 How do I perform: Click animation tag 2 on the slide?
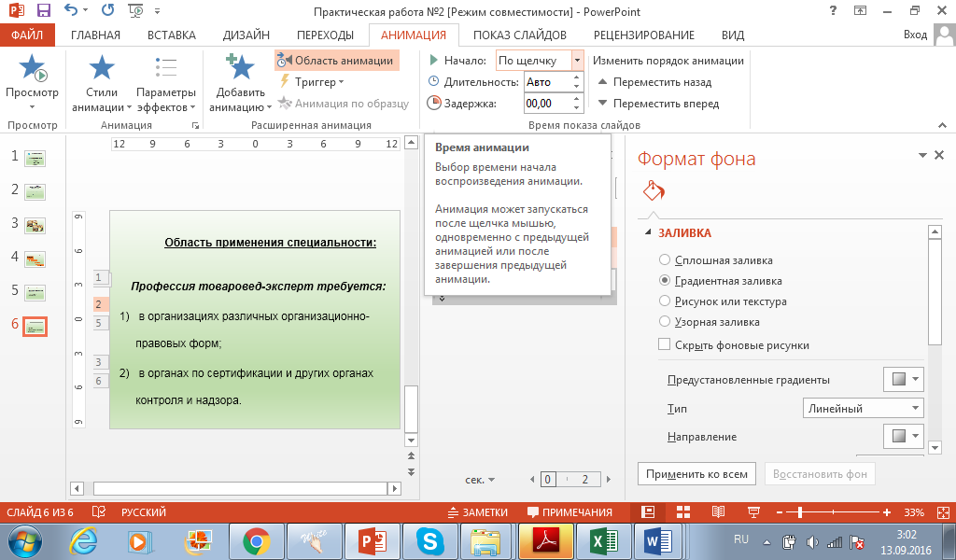click(101, 304)
